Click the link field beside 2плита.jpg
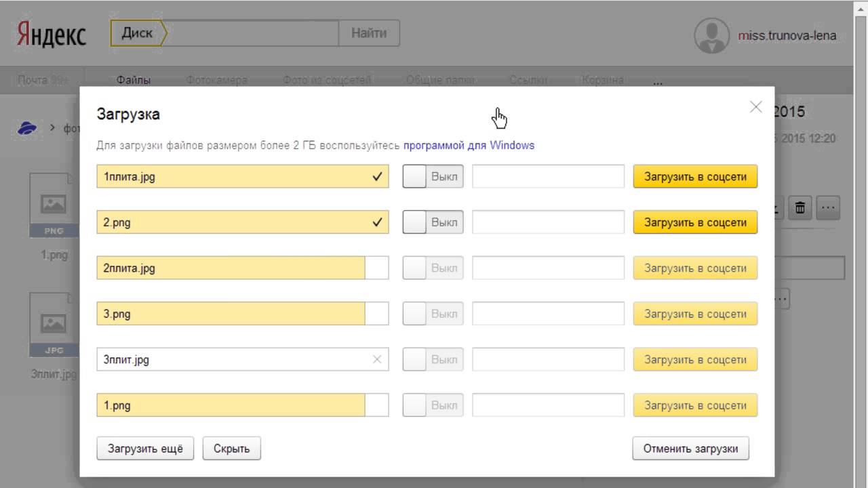The image size is (868, 488). 548,268
